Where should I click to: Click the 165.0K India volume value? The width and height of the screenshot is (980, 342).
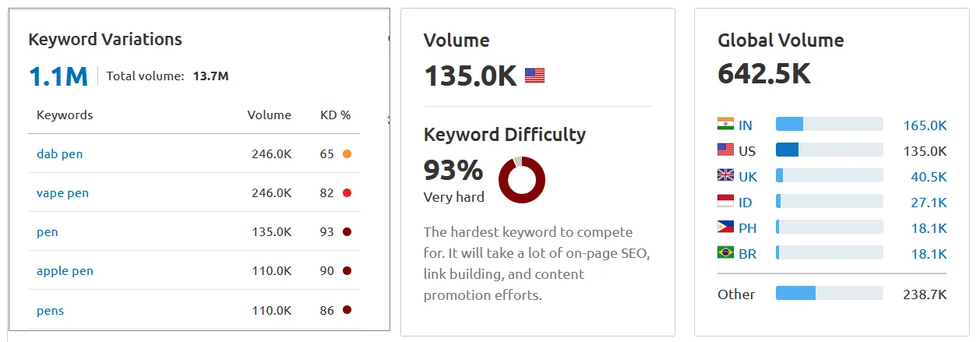pos(925,125)
